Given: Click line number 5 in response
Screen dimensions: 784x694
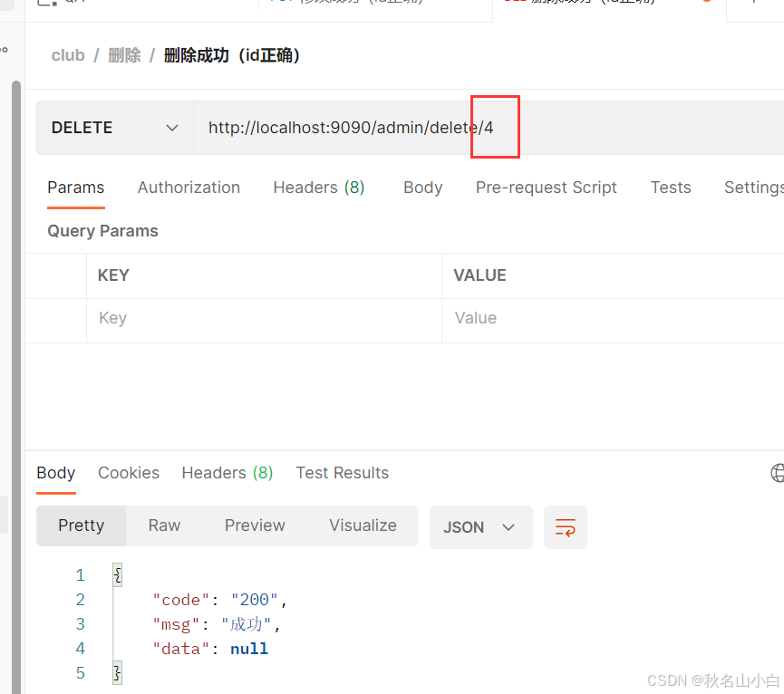Looking at the screenshot, I should (x=81, y=673).
